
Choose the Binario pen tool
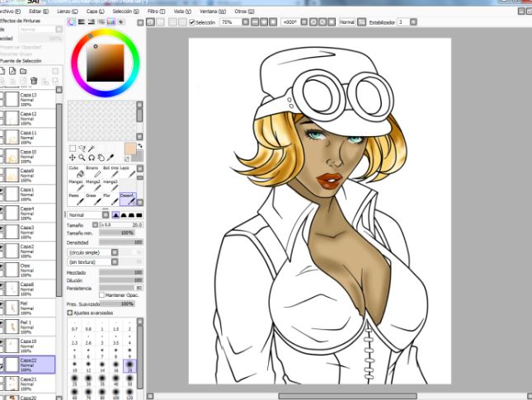(93, 172)
